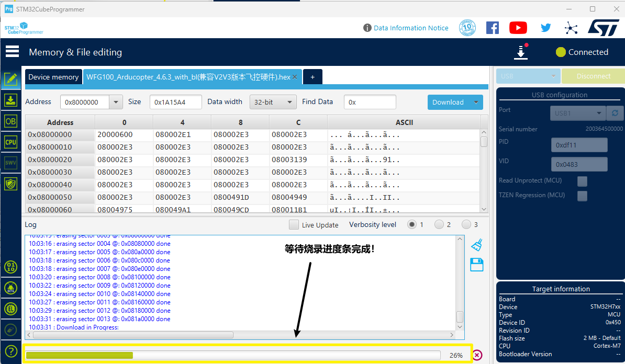Focus the Size input field
This screenshot has height=364, width=625.
point(176,102)
